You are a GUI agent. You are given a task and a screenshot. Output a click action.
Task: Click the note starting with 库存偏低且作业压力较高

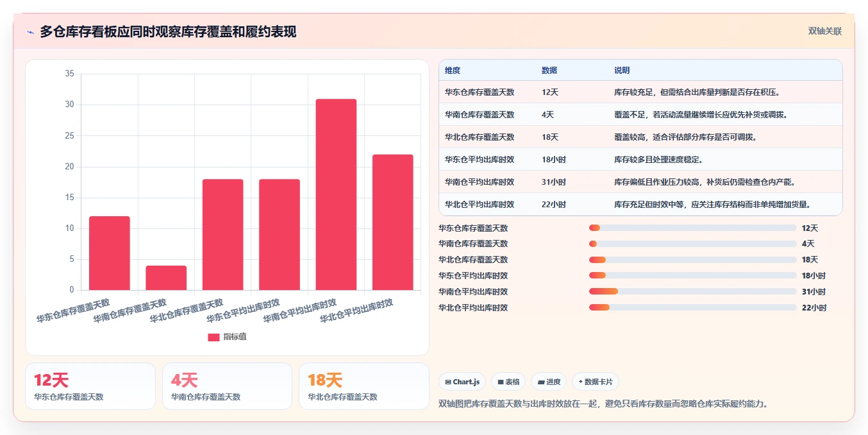705,182
